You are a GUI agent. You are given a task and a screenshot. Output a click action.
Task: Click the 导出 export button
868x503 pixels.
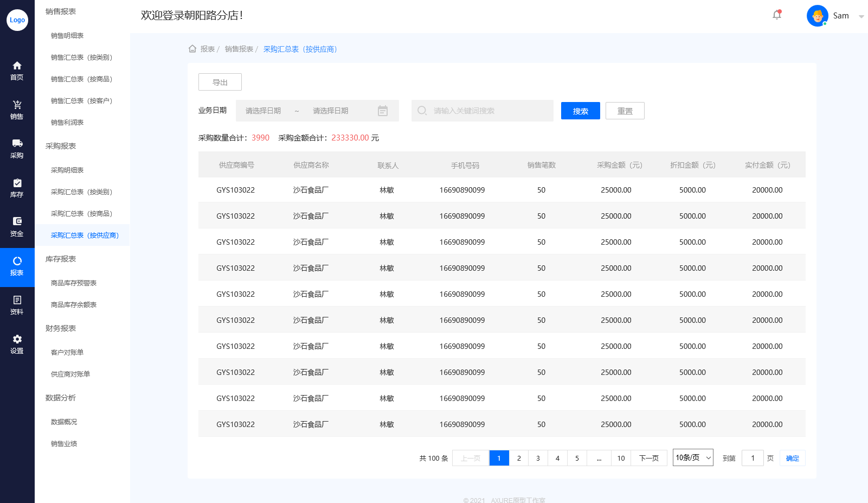[x=220, y=82]
